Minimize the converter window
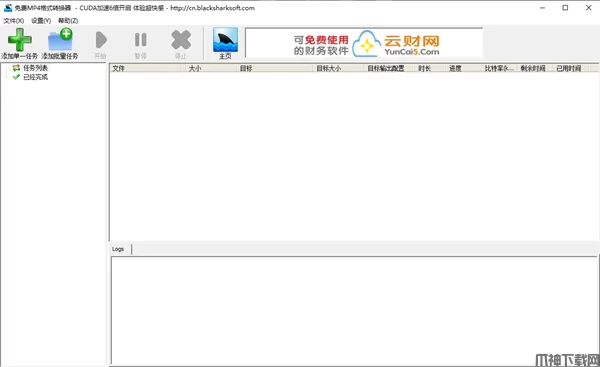This screenshot has height=367, width=600. [x=542, y=8]
